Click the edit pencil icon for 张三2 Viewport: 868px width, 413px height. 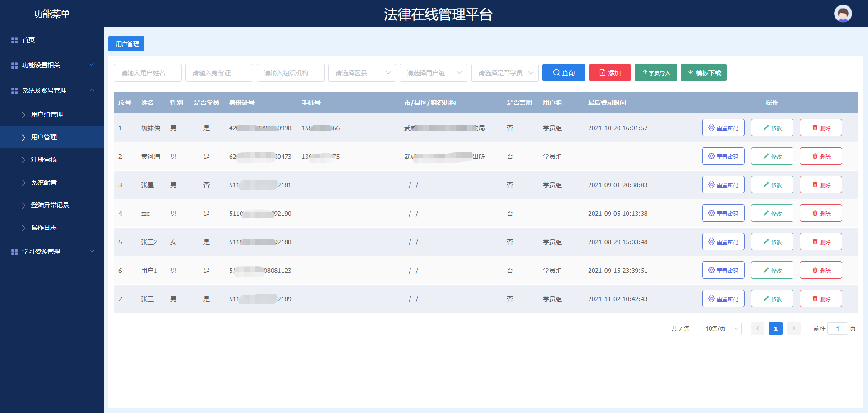pos(766,242)
